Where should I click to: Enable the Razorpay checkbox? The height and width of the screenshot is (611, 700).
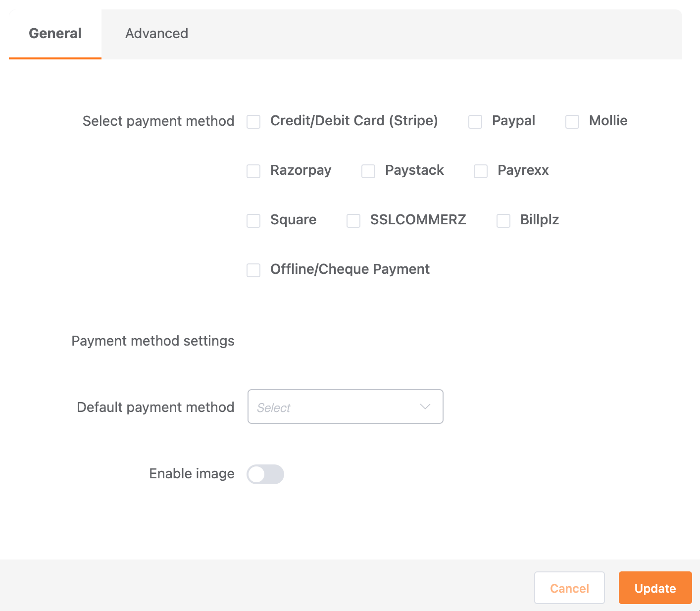point(253,171)
